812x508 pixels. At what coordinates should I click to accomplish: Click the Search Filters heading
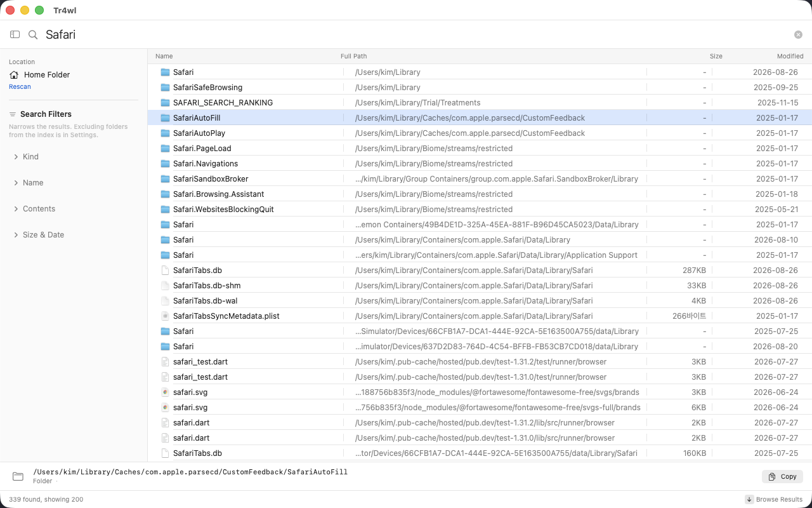tap(46, 114)
